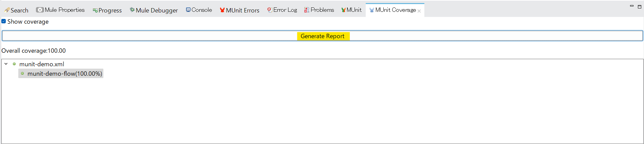Collapse the munit-demo.xml tree node
The width and height of the screenshot is (644, 144).
point(6,64)
